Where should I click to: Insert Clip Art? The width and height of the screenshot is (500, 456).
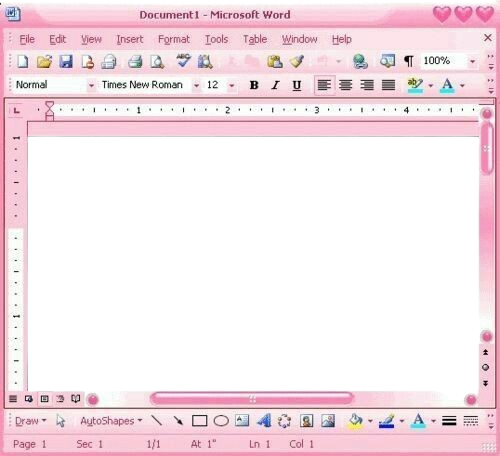tap(306, 421)
